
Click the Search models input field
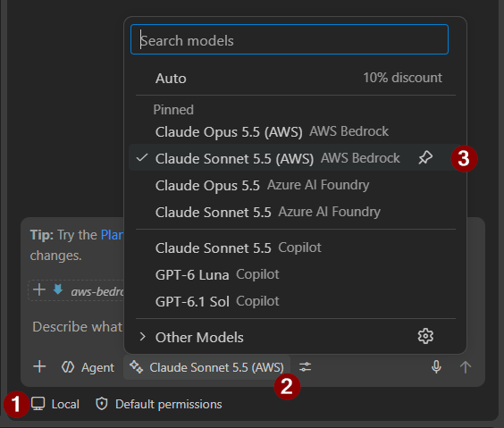(x=290, y=40)
